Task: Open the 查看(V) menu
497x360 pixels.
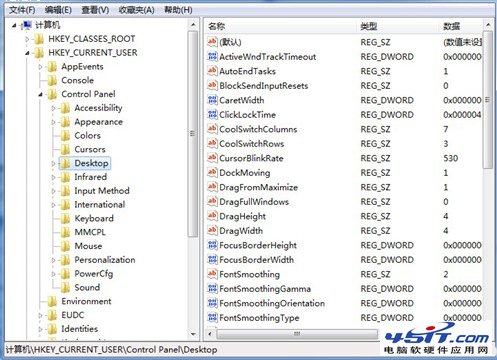Action: click(95, 10)
